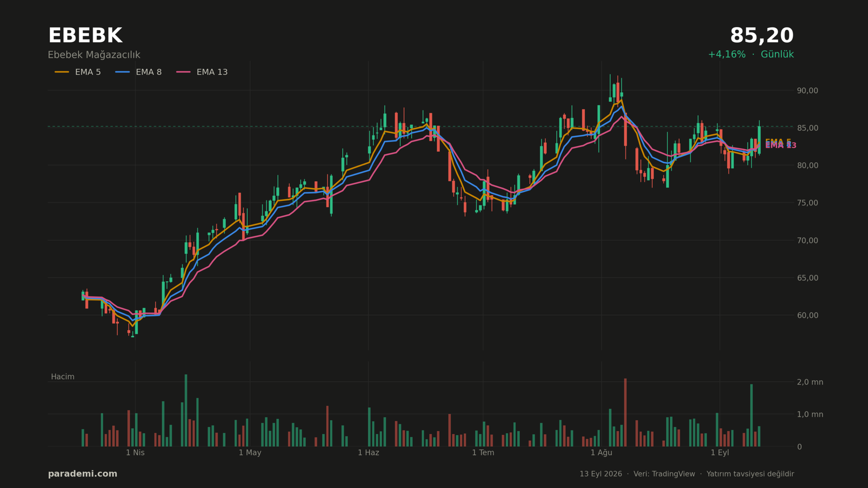
Task: Open the parademi.com footer link
Action: pyautogui.click(x=82, y=474)
